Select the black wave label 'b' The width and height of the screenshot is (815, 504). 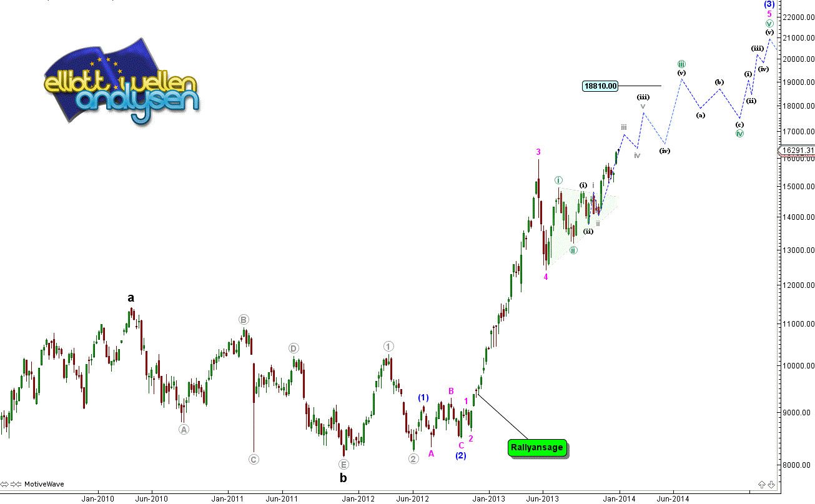tap(343, 478)
